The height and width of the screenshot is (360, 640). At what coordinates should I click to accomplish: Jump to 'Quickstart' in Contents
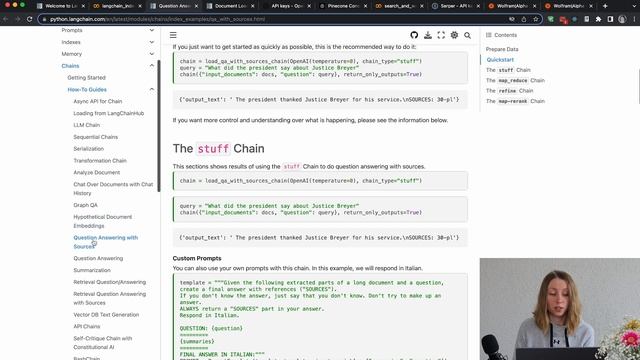click(500, 60)
